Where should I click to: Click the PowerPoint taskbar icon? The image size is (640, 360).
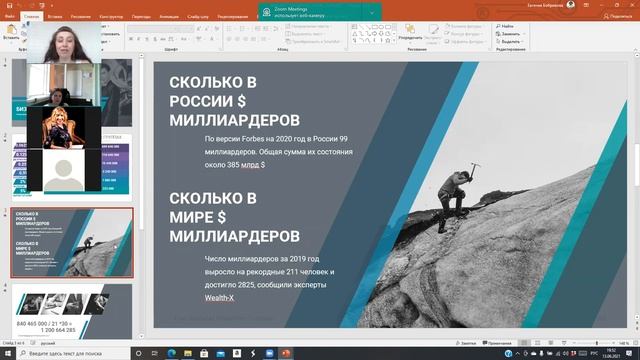286,353
